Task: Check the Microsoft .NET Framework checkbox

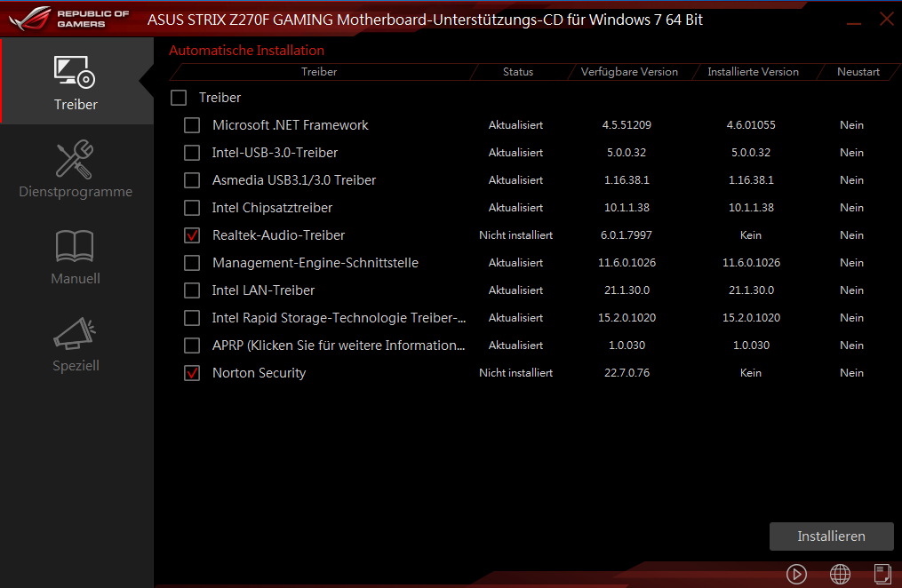Action: click(x=192, y=125)
